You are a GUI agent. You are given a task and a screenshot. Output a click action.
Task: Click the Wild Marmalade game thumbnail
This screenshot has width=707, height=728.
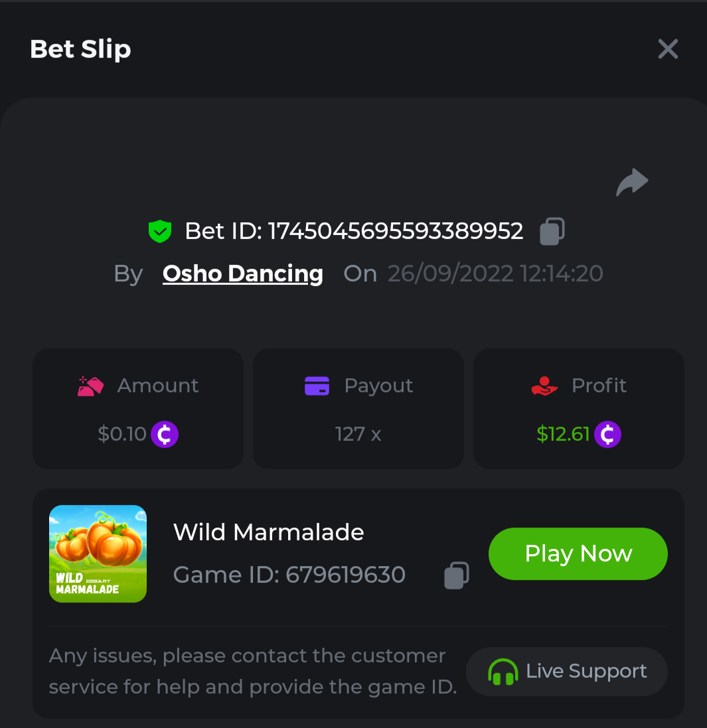point(98,554)
